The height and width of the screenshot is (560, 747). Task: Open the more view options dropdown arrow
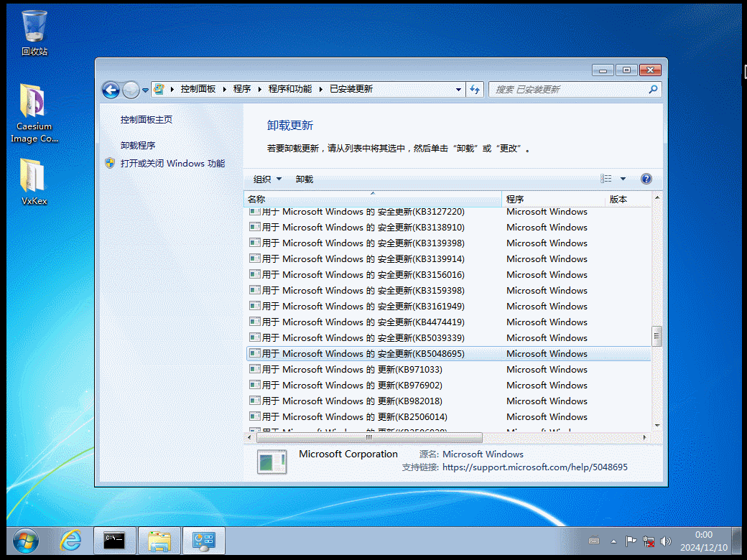[x=623, y=179]
